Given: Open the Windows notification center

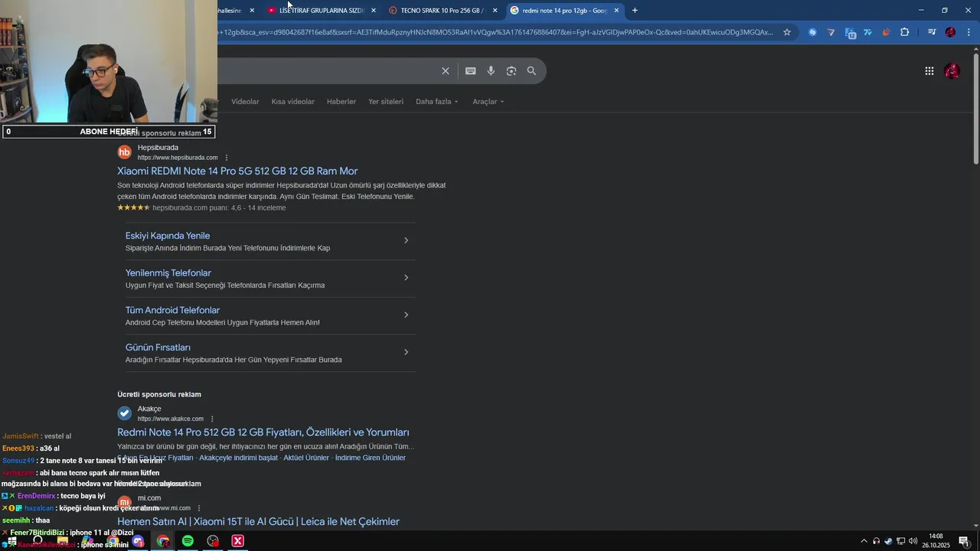Looking at the screenshot, I should [964, 541].
